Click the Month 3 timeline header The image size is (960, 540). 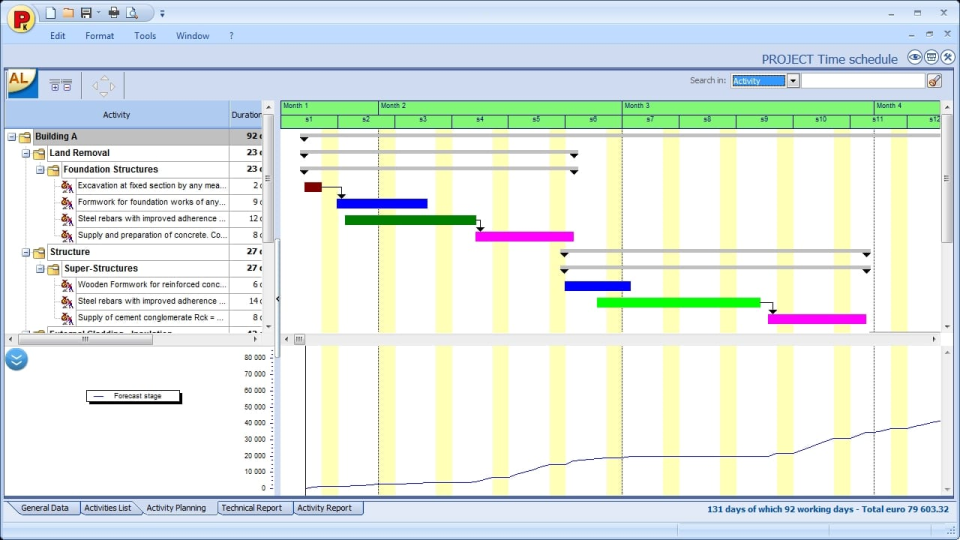click(x=748, y=106)
